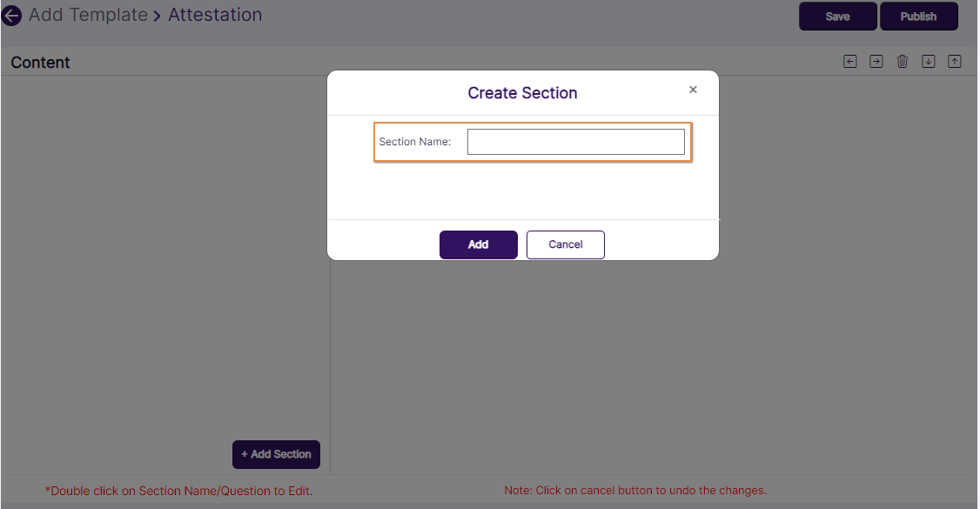The image size is (980, 509).
Task: Click the move-down arrow icon
Action: coord(929,61)
